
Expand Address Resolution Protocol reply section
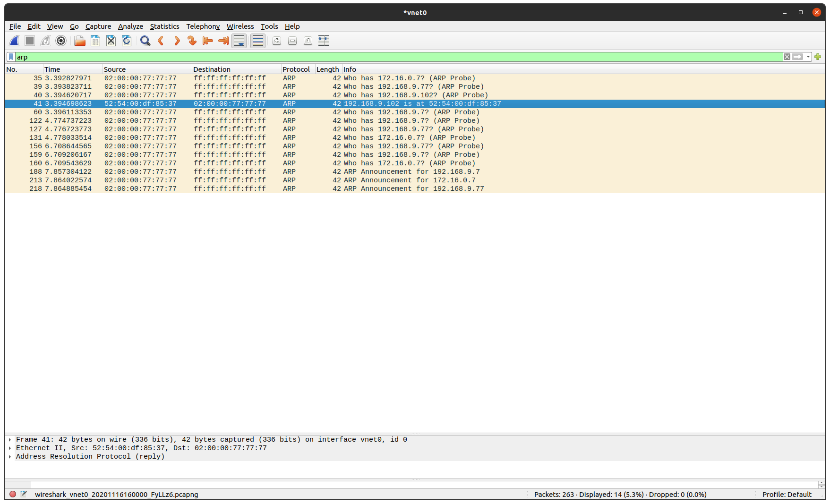click(10, 456)
